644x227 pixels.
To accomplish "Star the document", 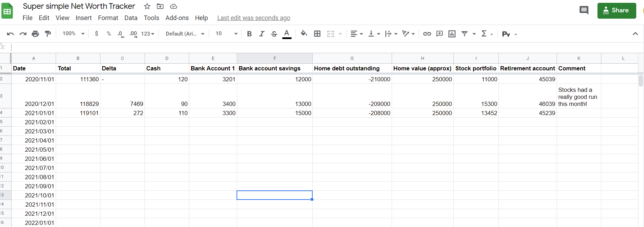I will (x=147, y=6).
